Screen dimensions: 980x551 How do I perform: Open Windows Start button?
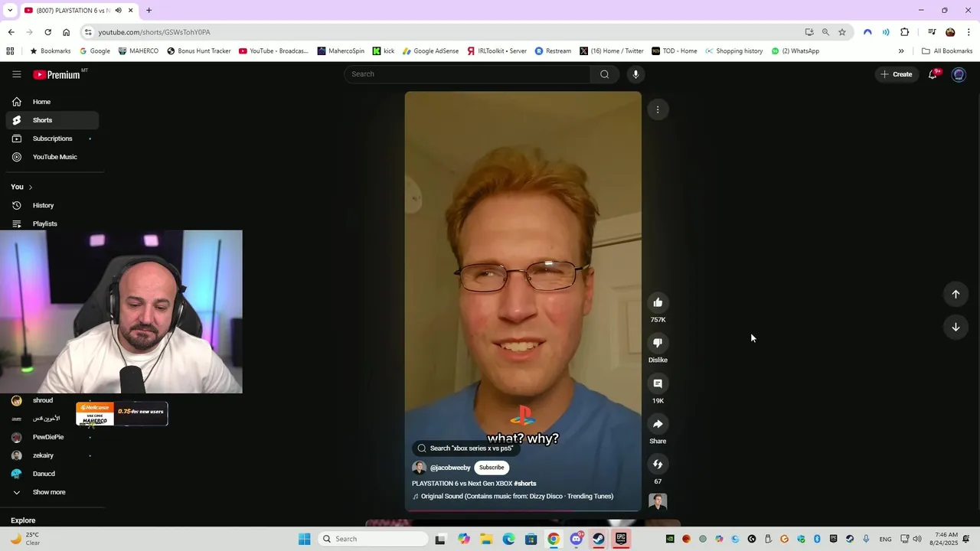click(x=304, y=539)
